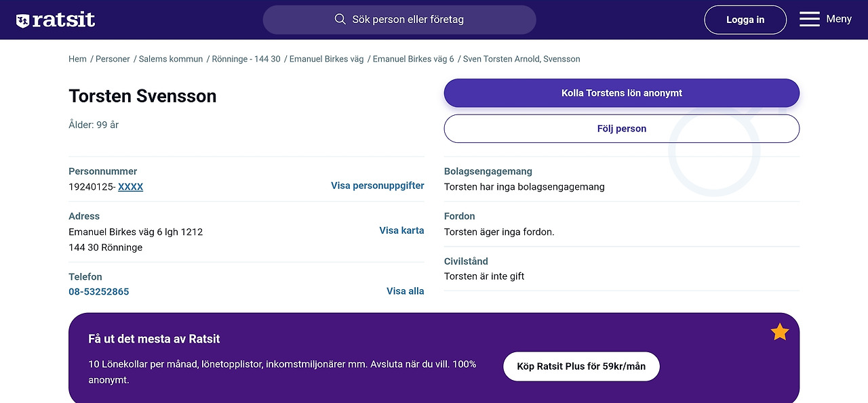
Task: Click 'Kolla Torstens lön anonymt' button
Action: pos(621,93)
